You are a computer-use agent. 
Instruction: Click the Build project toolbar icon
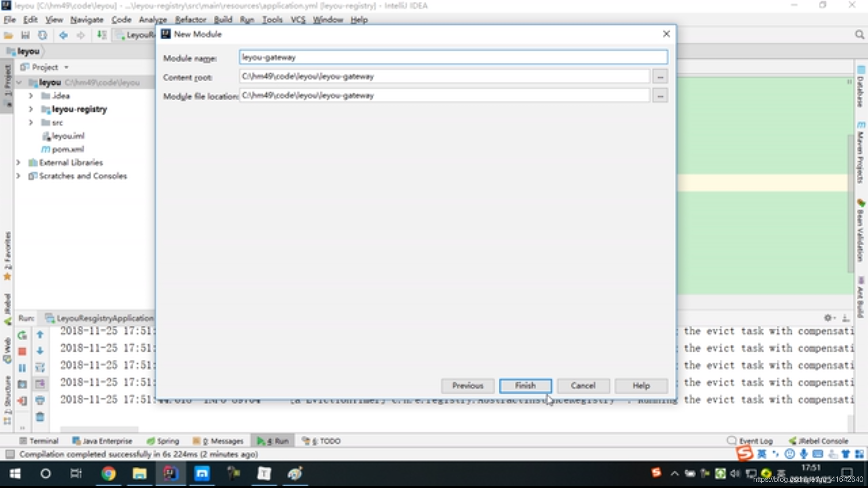(102, 35)
